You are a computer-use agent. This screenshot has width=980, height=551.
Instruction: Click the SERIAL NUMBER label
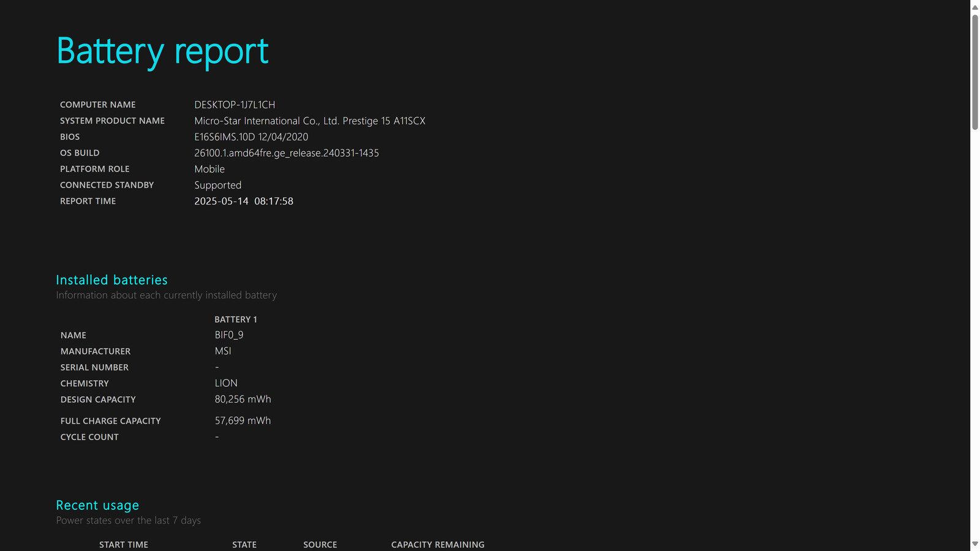94,367
